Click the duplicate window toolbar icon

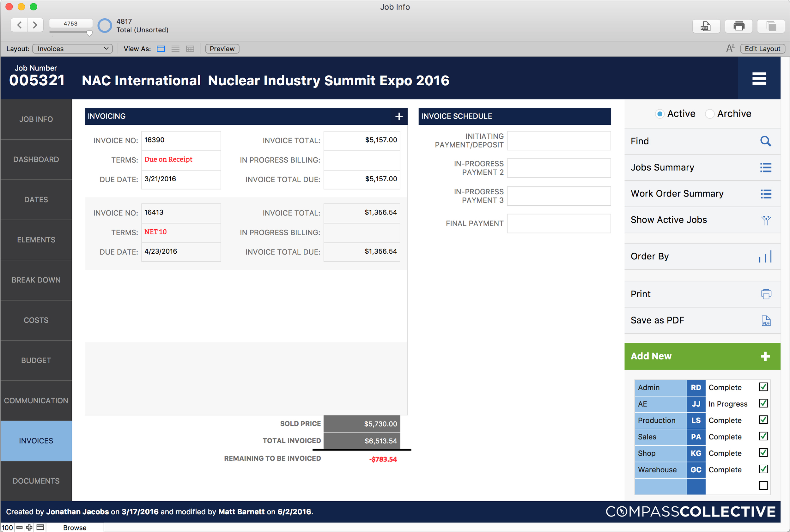[x=771, y=26]
